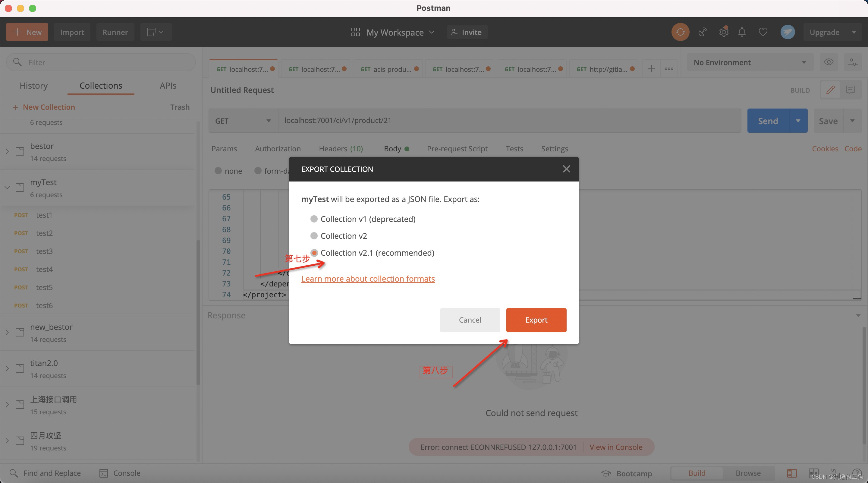Open the settings gear icon
The image size is (868, 483).
tap(723, 32)
